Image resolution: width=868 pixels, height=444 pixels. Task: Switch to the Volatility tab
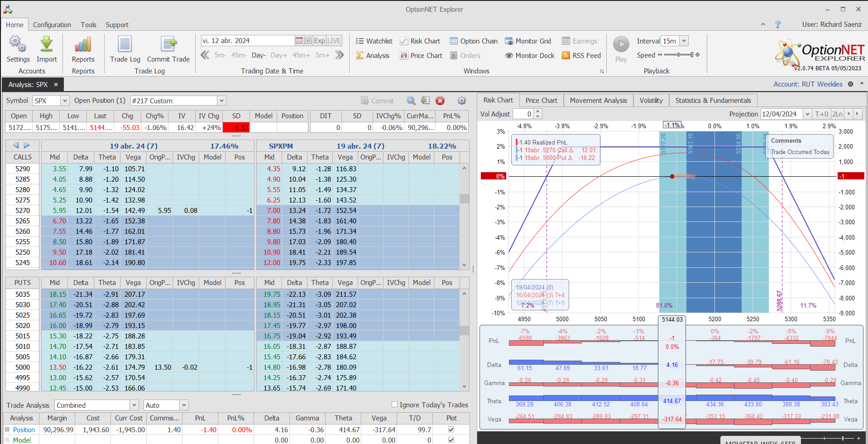(x=651, y=101)
